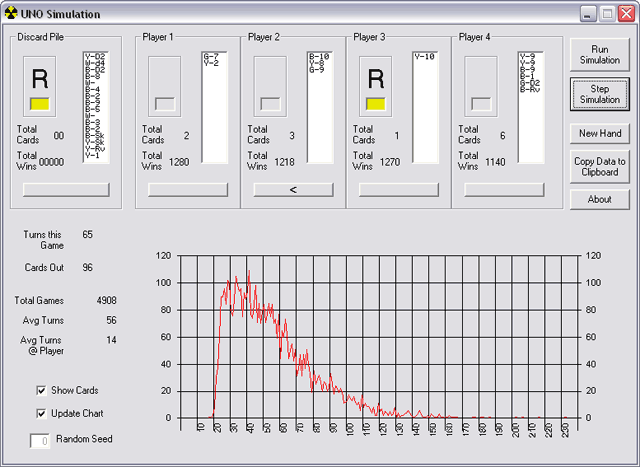Click the Total Games value 4908
The width and height of the screenshot is (640, 467).
(107, 300)
